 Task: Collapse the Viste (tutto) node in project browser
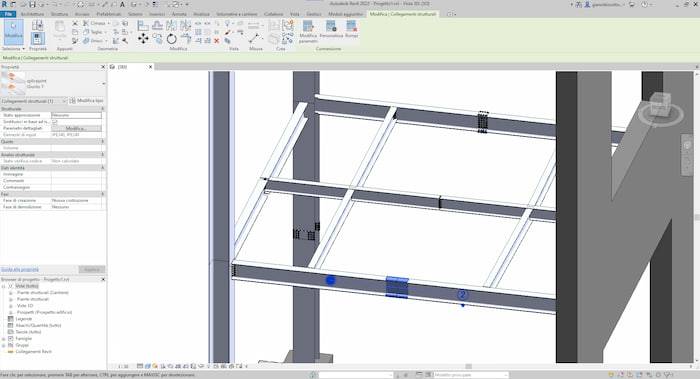tap(4, 286)
